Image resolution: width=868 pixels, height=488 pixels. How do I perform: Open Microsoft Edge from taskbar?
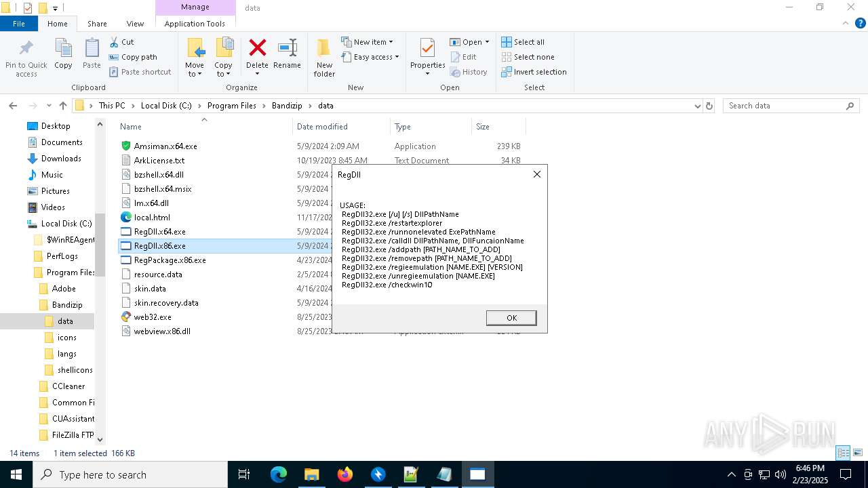click(x=279, y=474)
